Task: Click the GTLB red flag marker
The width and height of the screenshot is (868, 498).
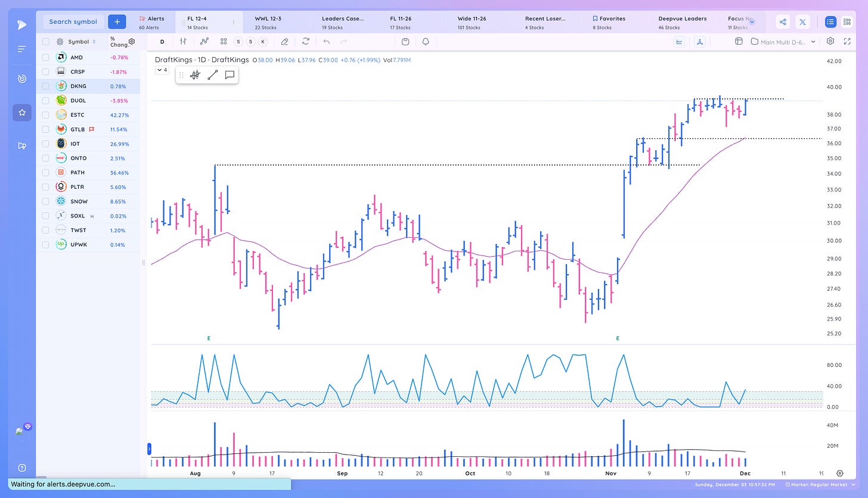Action: (x=92, y=129)
